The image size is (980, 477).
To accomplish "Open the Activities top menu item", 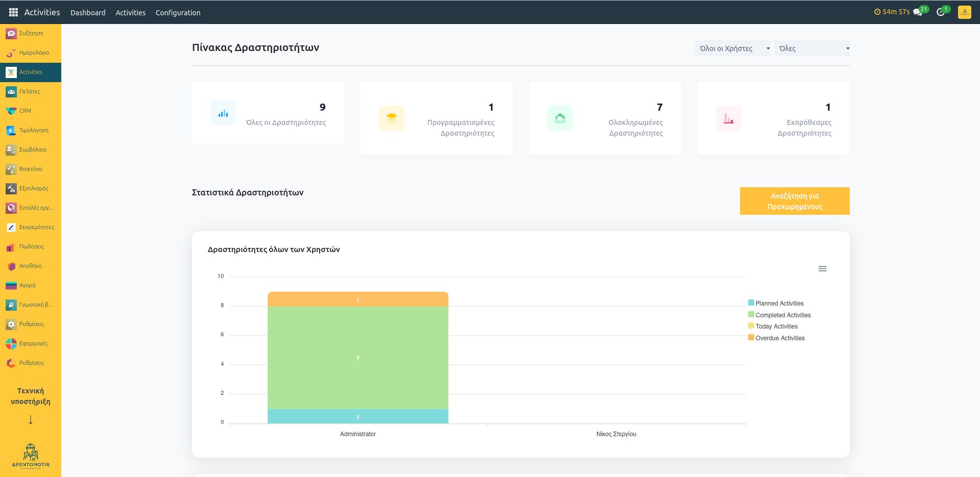I will tap(130, 12).
